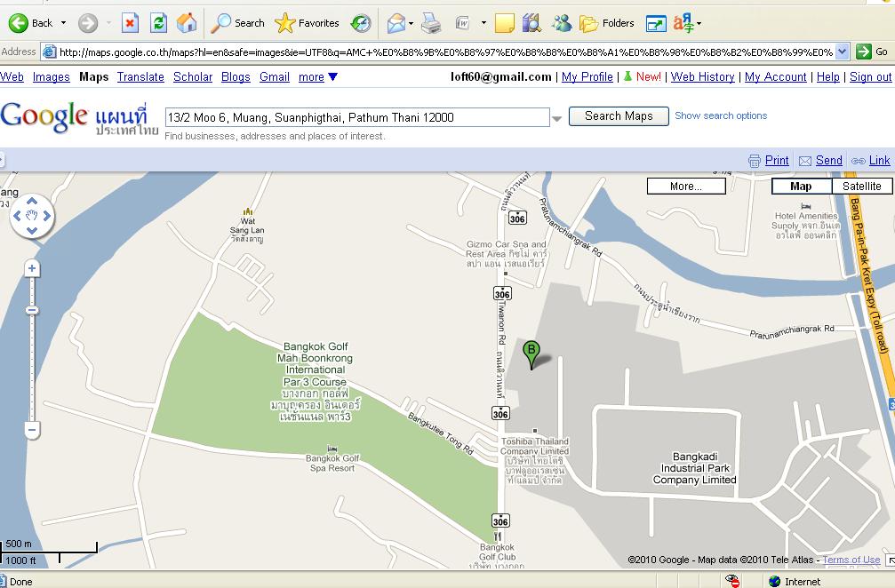The image size is (895, 588).
Task: Expand search box suggestions arrow
Action: pos(557,118)
